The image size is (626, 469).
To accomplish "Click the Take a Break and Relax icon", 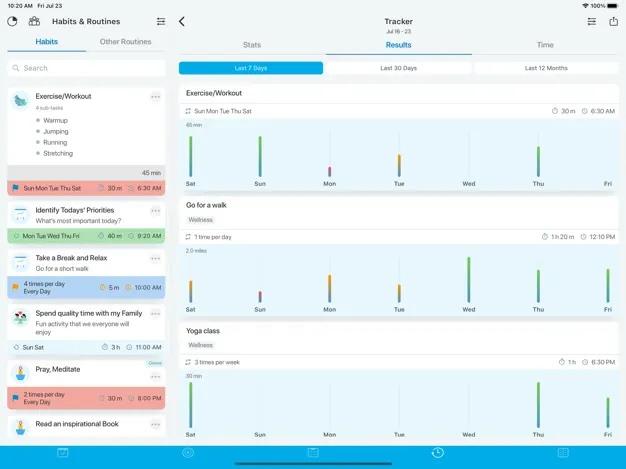I will coord(20,263).
